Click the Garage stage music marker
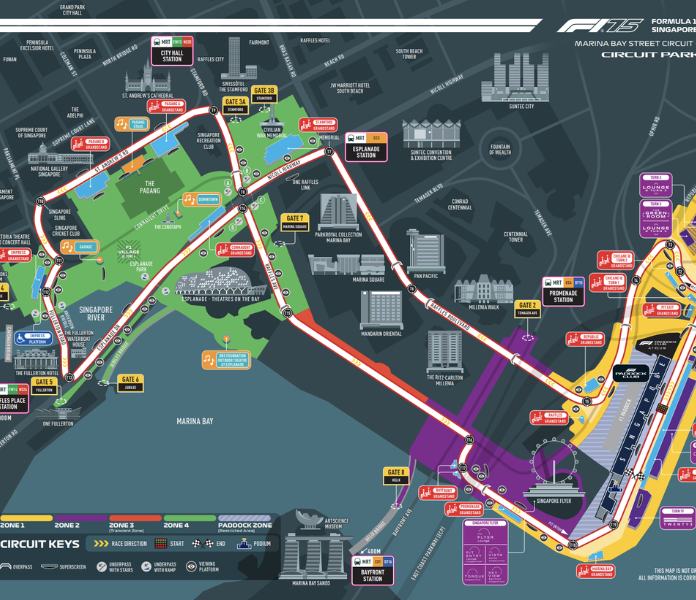This screenshot has width=696, height=600. pyautogui.click(x=80, y=247)
